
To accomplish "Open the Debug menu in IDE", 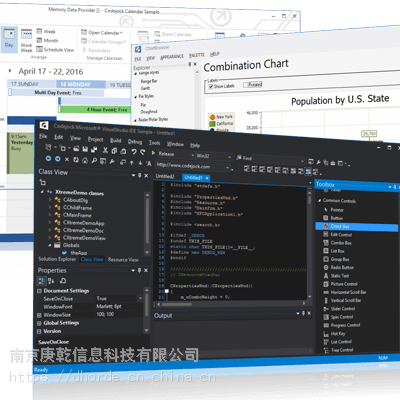I will click(135, 142).
